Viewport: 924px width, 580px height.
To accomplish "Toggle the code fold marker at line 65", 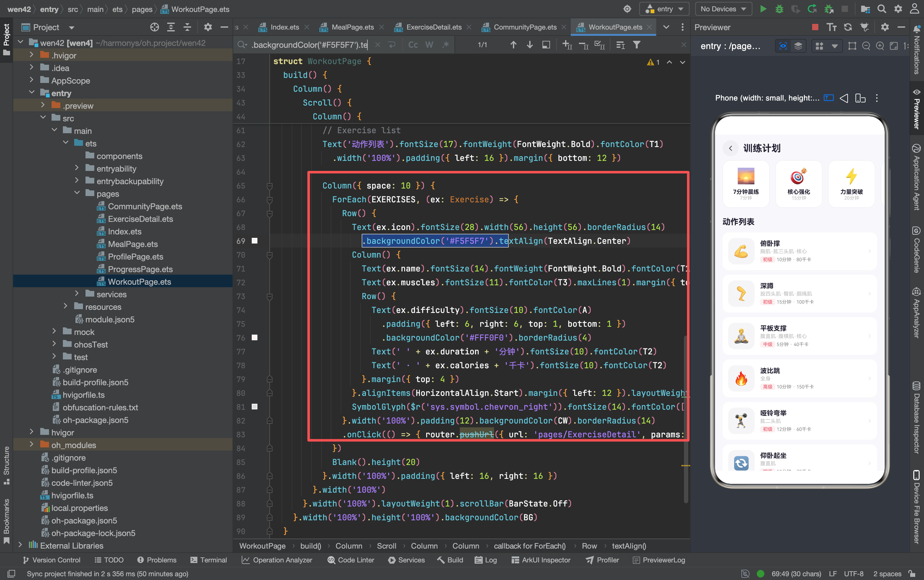I will pyautogui.click(x=270, y=186).
